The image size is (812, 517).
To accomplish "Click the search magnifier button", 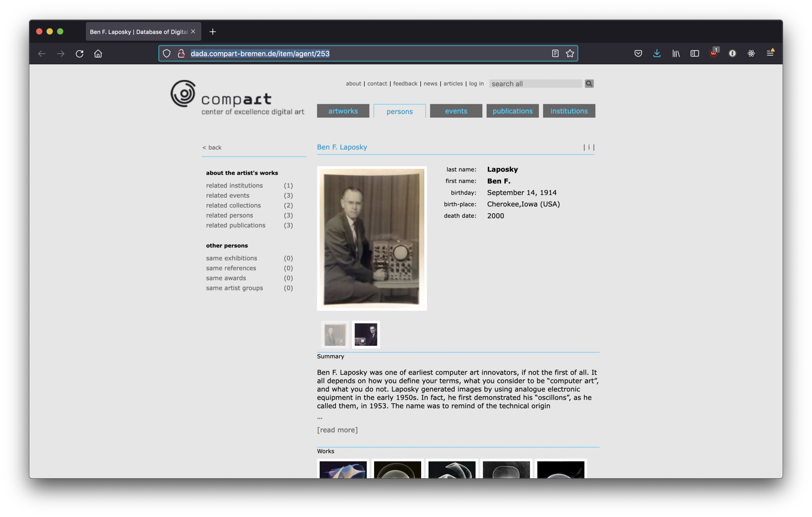I will pos(589,83).
